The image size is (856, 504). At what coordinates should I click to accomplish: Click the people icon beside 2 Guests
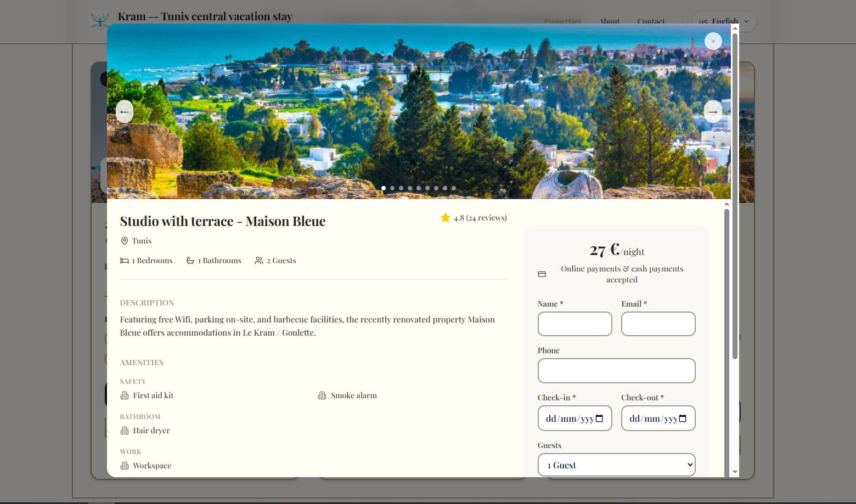pos(259,261)
